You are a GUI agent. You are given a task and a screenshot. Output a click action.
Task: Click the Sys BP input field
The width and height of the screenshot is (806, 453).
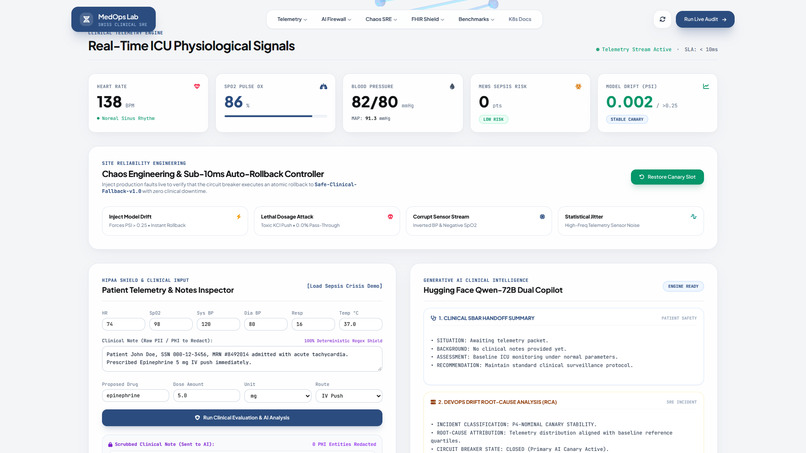click(218, 324)
